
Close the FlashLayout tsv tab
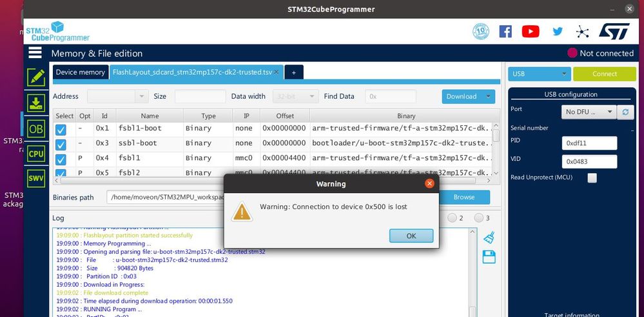pyautogui.click(x=277, y=72)
